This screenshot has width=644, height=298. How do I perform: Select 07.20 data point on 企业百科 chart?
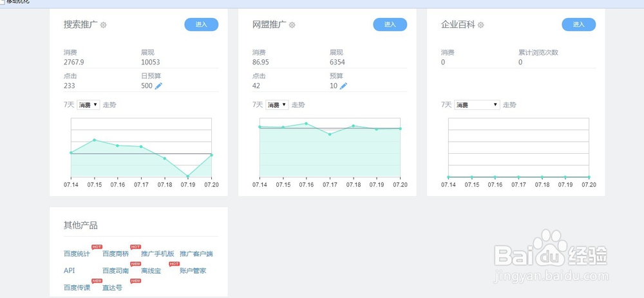589,178
